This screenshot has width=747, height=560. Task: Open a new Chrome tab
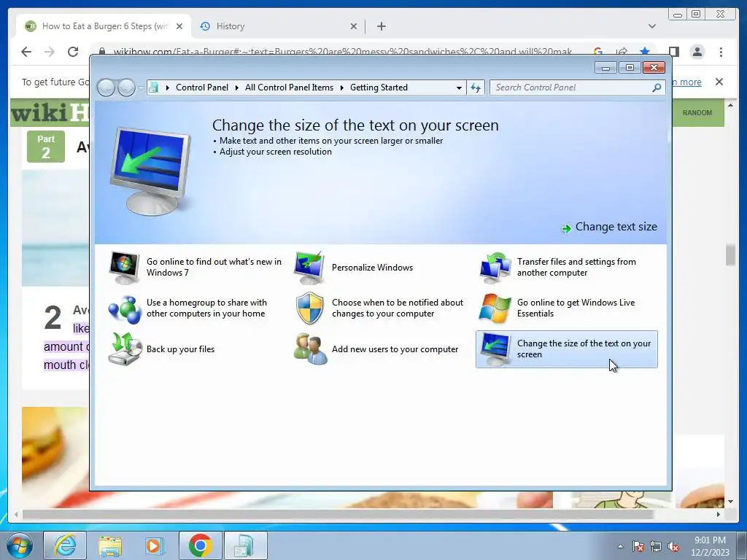tap(381, 26)
